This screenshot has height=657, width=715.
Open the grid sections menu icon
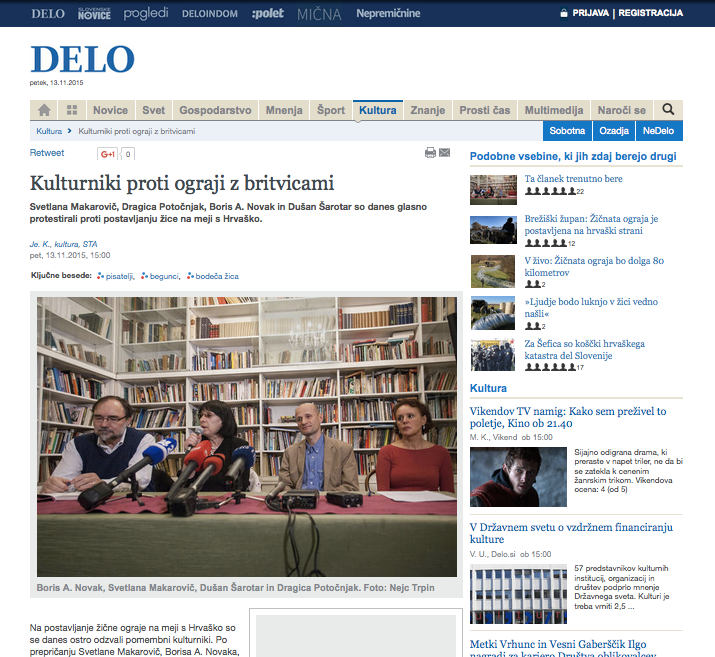(72, 110)
